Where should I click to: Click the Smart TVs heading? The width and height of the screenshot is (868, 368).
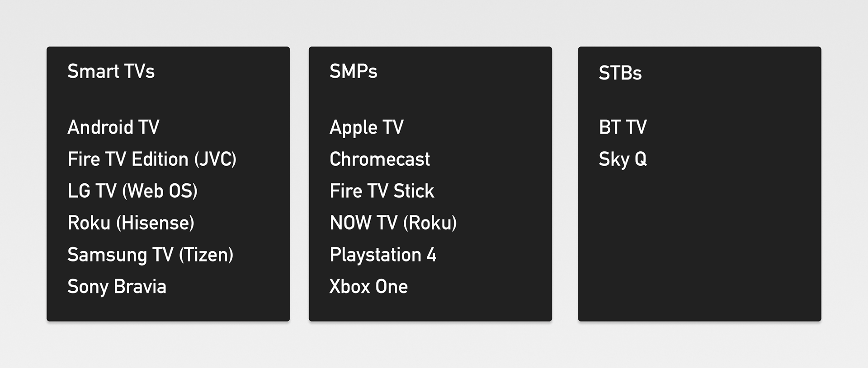111,71
